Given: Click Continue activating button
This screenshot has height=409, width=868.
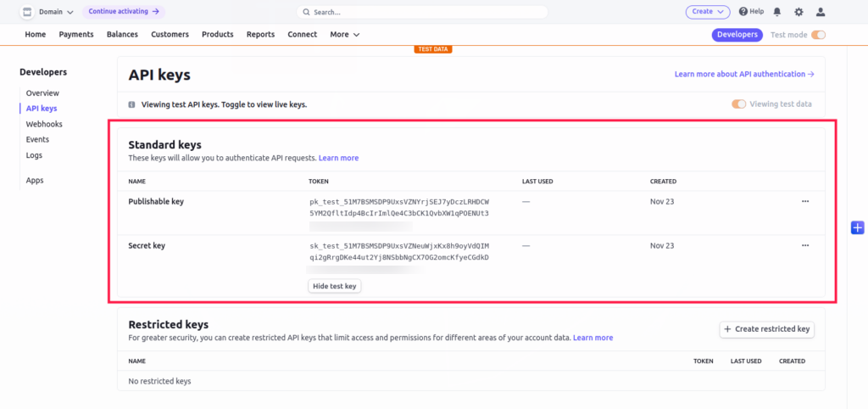Looking at the screenshot, I should point(124,11).
